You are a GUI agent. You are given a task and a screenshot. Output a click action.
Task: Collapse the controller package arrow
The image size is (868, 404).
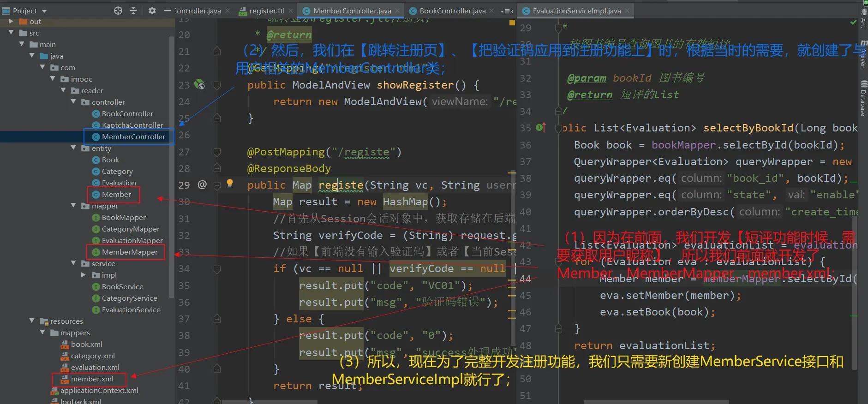pyautogui.click(x=73, y=102)
